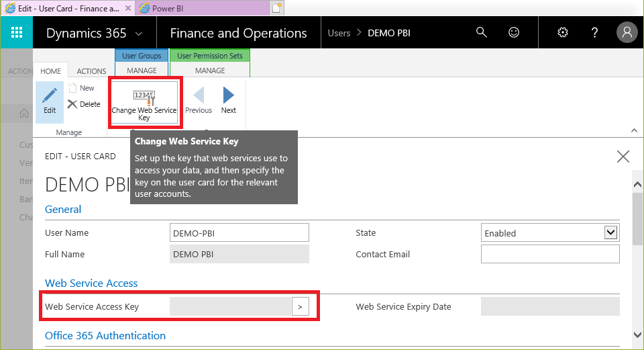Go to the Next record
Viewport: 644px width, 350px height.
[228, 101]
